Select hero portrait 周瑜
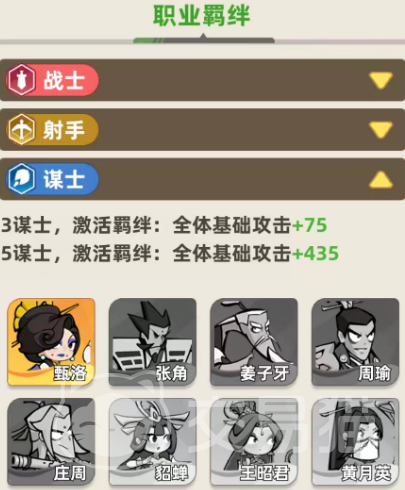The image size is (405, 490). click(x=355, y=342)
